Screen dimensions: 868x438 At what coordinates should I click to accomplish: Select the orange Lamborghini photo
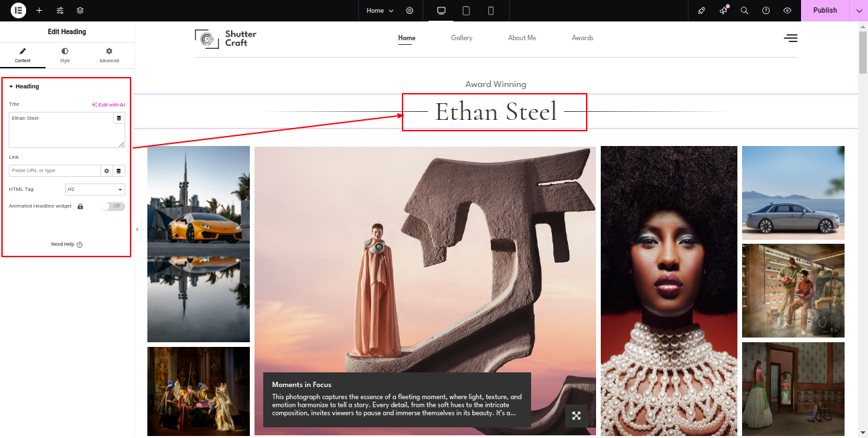(198, 244)
